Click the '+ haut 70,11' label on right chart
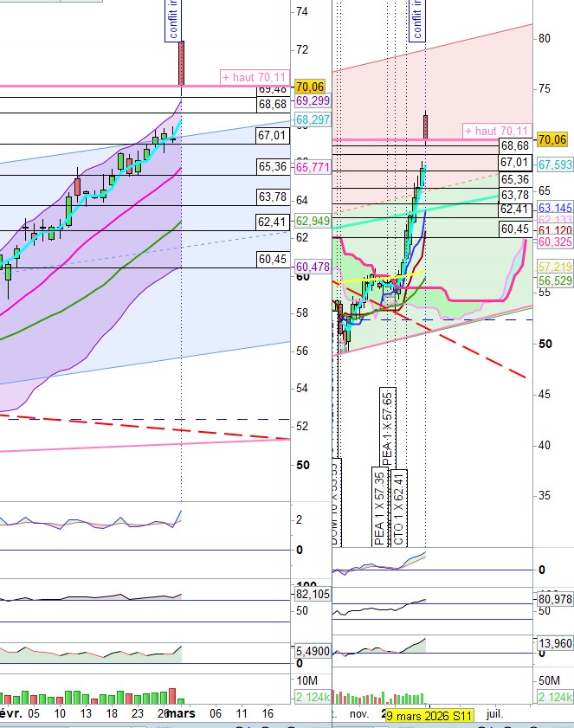Image resolution: width=574 pixels, height=728 pixels. click(x=497, y=131)
